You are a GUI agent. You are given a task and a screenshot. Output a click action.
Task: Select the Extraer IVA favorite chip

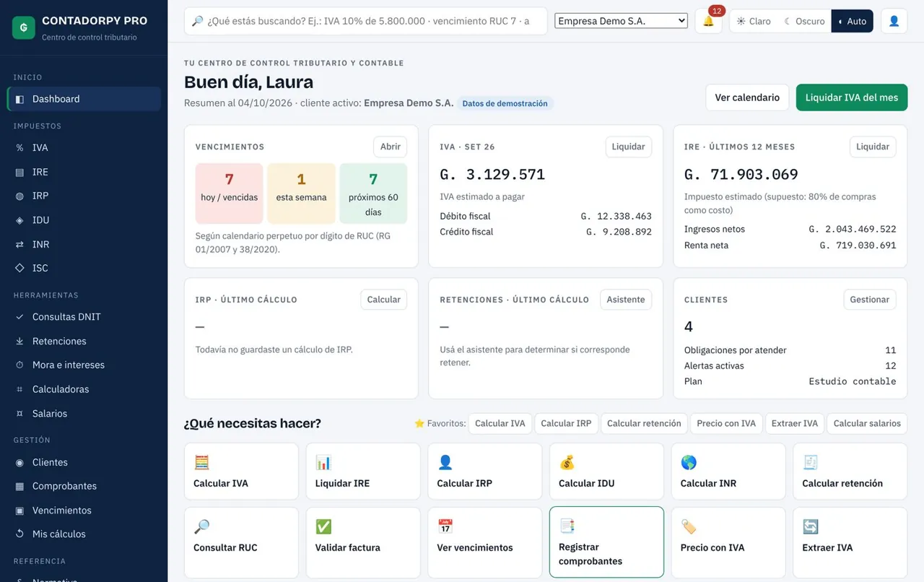click(795, 423)
